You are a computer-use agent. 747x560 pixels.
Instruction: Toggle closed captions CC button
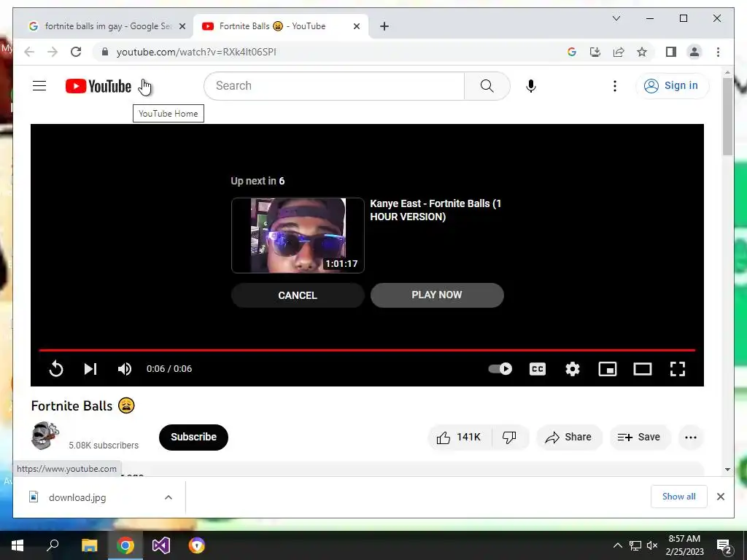coord(538,368)
